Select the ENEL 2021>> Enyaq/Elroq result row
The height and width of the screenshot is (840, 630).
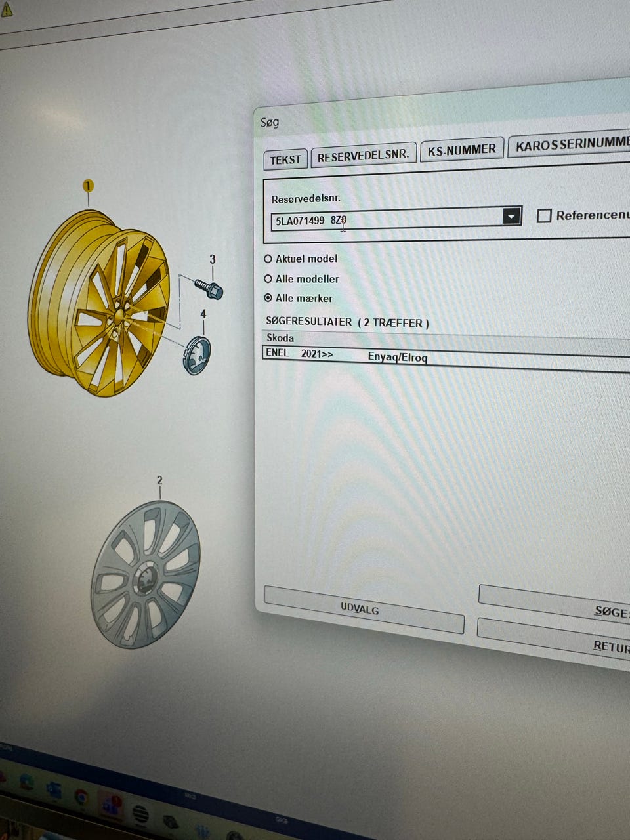click(x=446, y=358)
